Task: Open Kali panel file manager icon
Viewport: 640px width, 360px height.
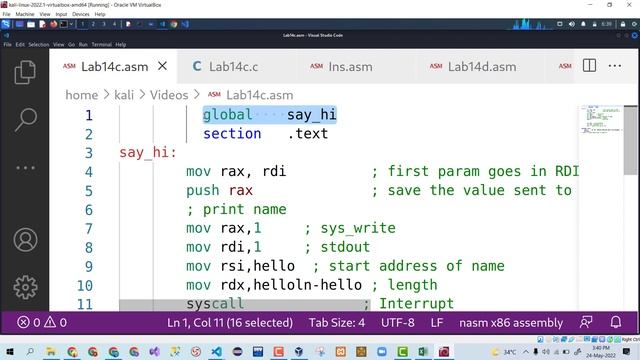Action: pyautogui.click(x=31, y=24)
